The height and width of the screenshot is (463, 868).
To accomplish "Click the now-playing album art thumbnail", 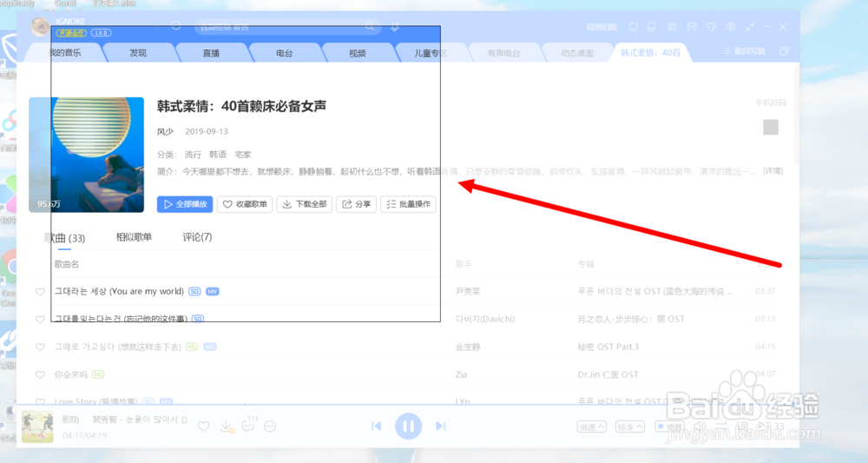I will (37, 427).
